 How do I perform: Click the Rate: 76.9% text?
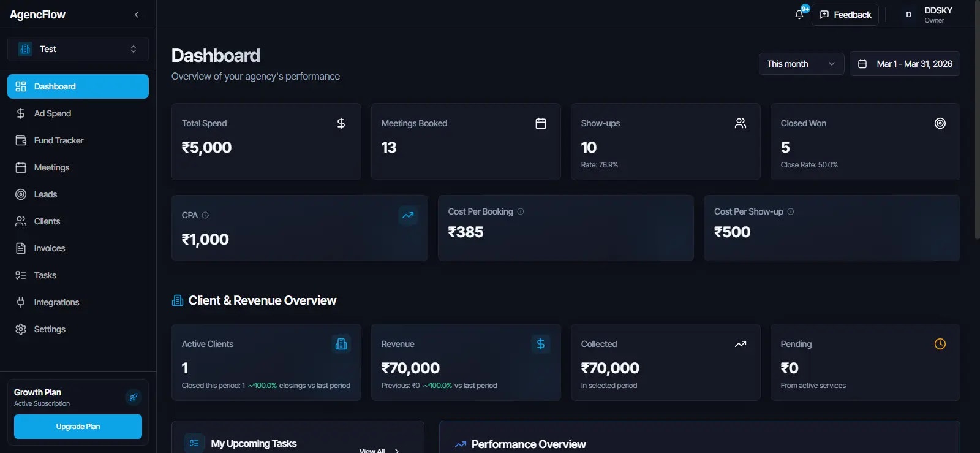point(599,165)
